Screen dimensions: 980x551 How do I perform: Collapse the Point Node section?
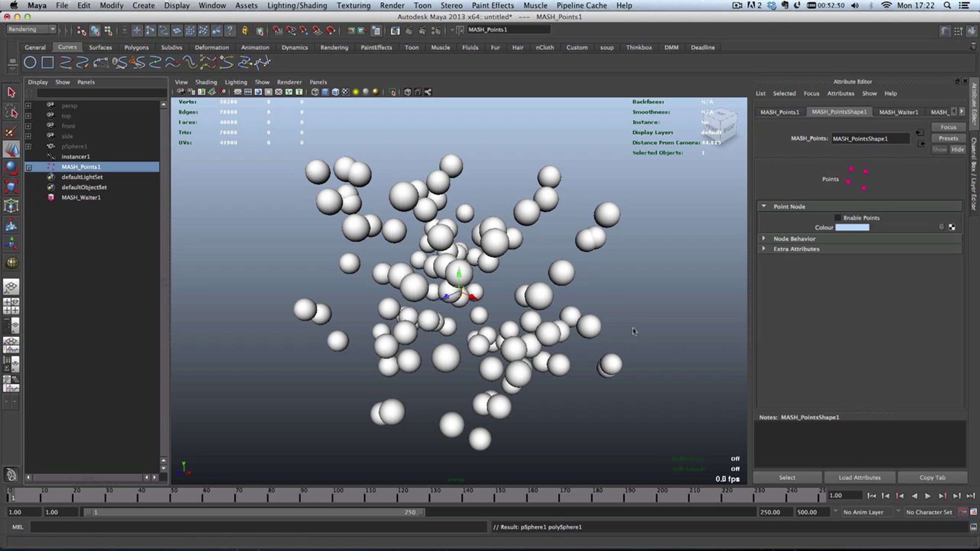(x=764, y=207)
